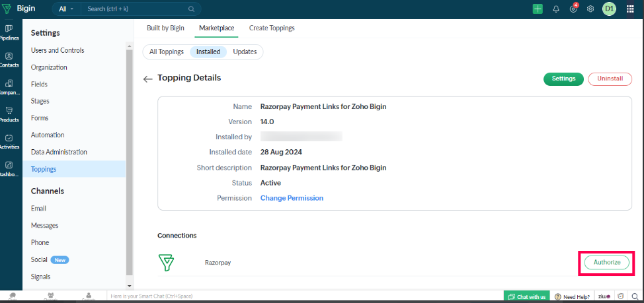Select the Marketplace tab
The width and height of the screenshot is (644, 303).
(x=216, y=28)
